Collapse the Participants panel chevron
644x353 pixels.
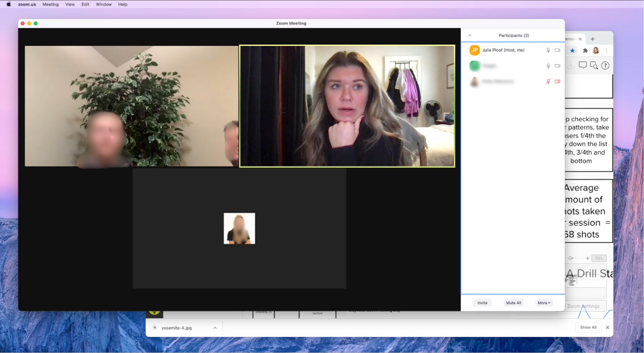[x=470, y=35]
